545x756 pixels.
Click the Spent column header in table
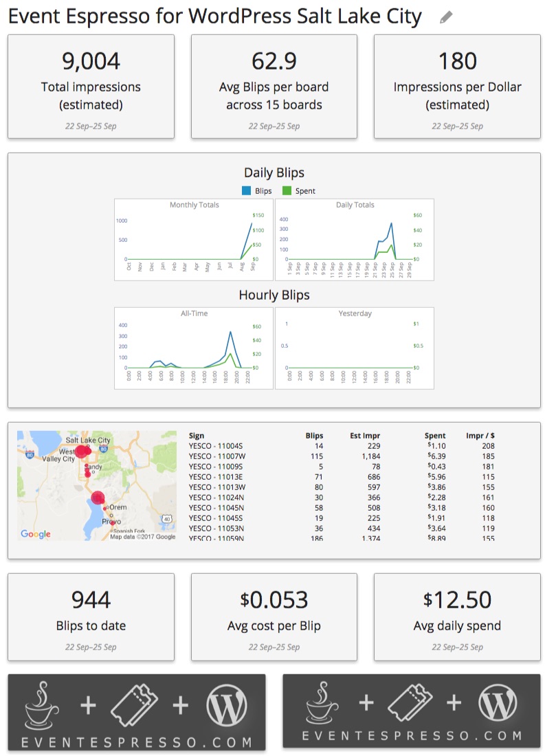(x=435, y=435)
